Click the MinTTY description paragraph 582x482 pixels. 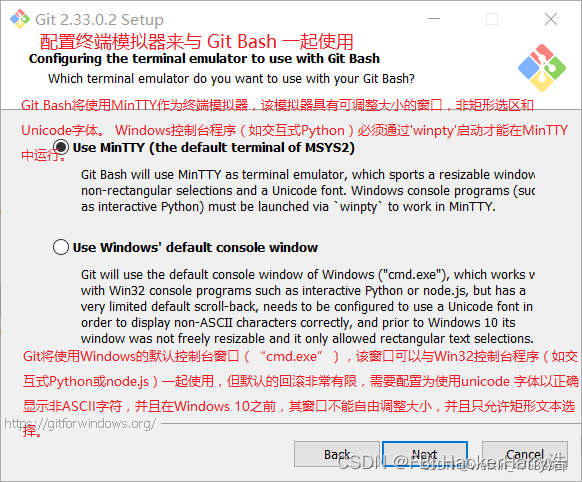click(x=308, y=190)
